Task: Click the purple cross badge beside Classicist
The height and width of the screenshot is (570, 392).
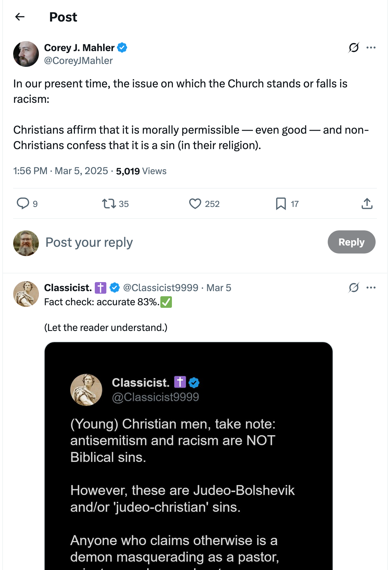Action: click(101, 288)
